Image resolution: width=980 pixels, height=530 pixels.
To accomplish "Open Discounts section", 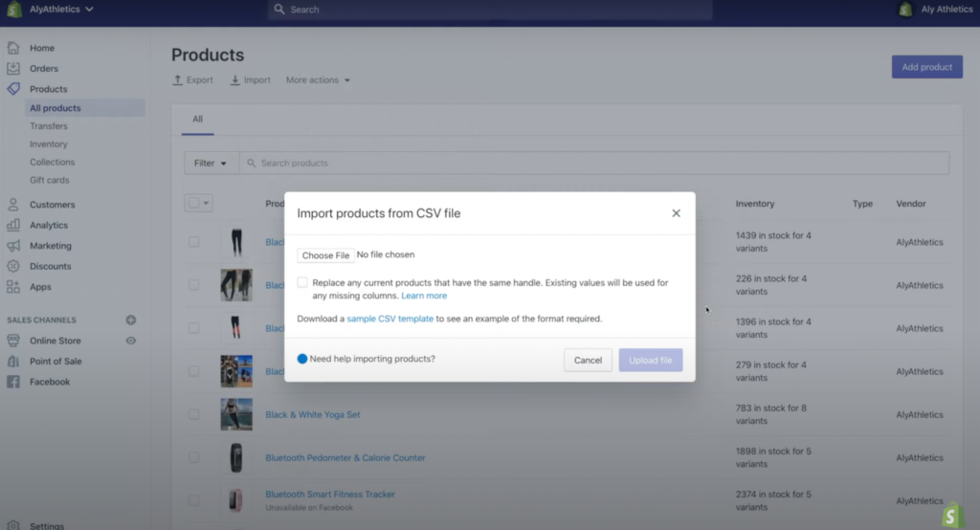I will [51, 266].
